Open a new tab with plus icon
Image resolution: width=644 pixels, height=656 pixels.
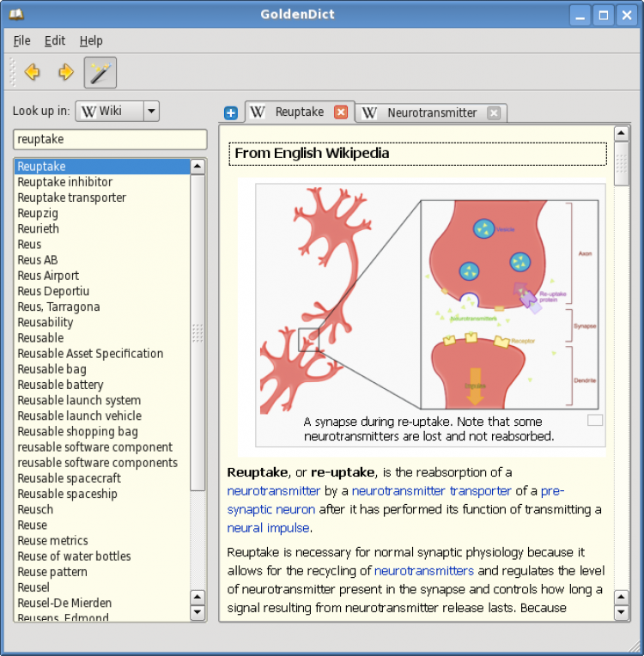point(231,113)
